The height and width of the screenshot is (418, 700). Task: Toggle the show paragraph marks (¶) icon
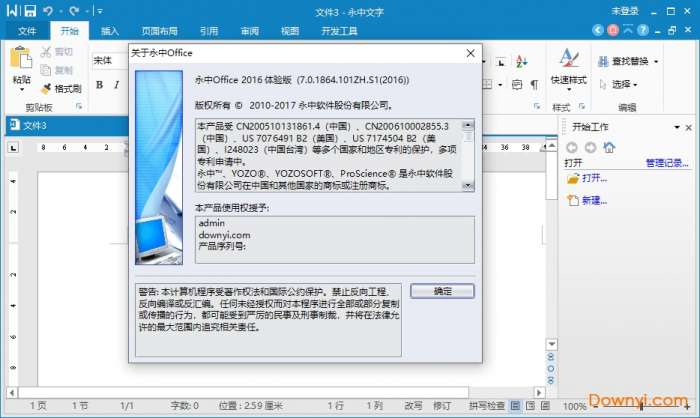pyautogui.click(x=534, y=84)
